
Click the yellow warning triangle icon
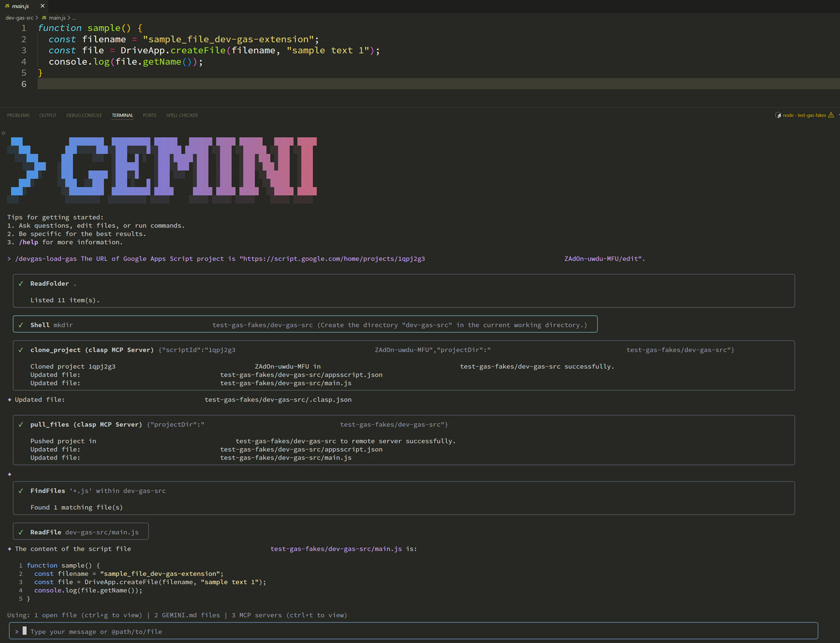pyautogui.click(x=831, y=115)
